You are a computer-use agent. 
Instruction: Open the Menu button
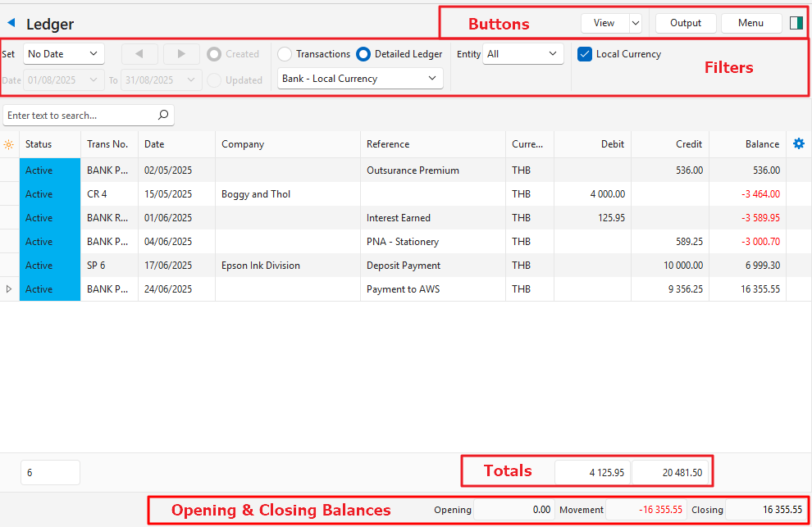click(x=750, y=23)
